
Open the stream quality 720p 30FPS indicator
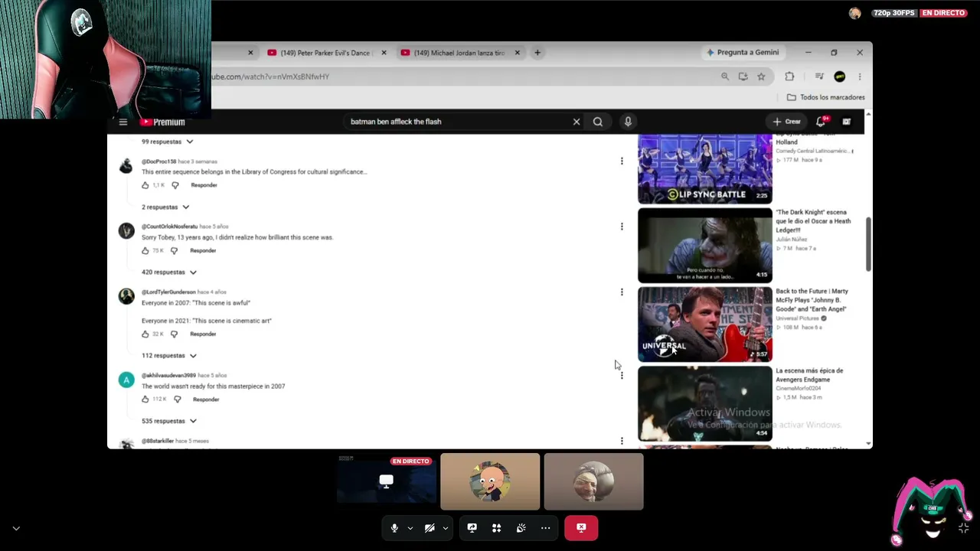(x=894, y=13)
